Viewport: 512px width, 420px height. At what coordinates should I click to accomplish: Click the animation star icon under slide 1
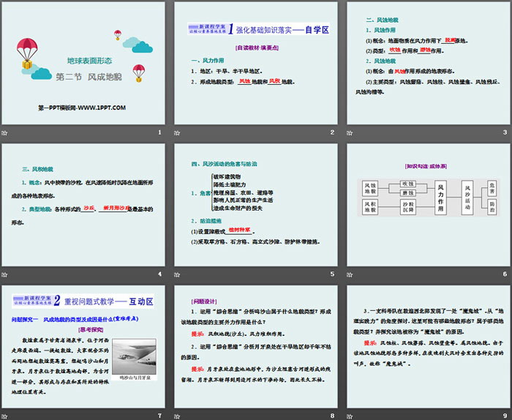pos(4,133)
